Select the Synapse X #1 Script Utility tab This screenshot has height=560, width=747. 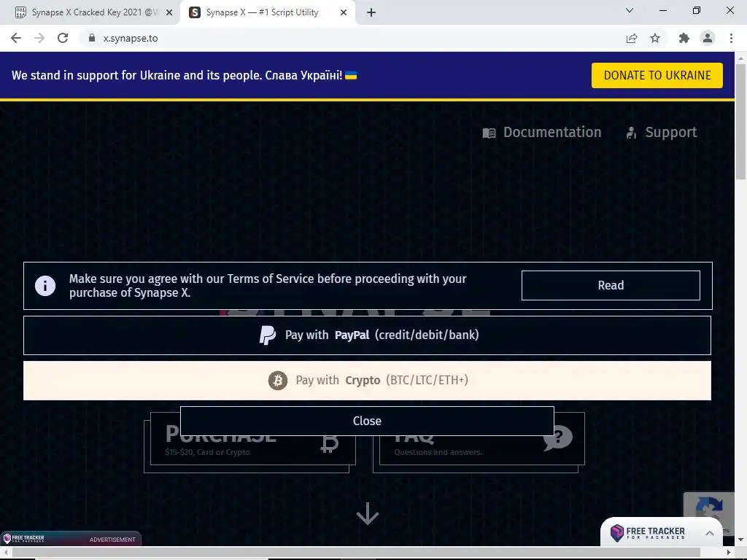(262, 12)
